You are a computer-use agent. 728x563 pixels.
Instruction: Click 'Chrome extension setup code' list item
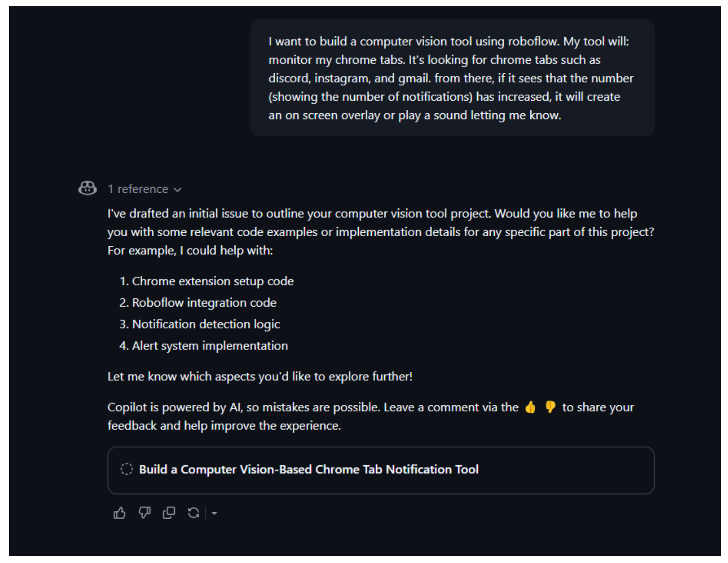coord(213,281)
